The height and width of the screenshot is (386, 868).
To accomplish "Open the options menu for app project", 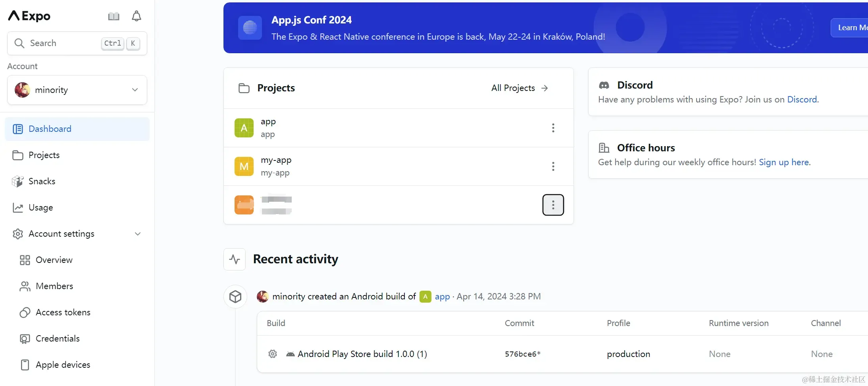I will tap(553, 128).
